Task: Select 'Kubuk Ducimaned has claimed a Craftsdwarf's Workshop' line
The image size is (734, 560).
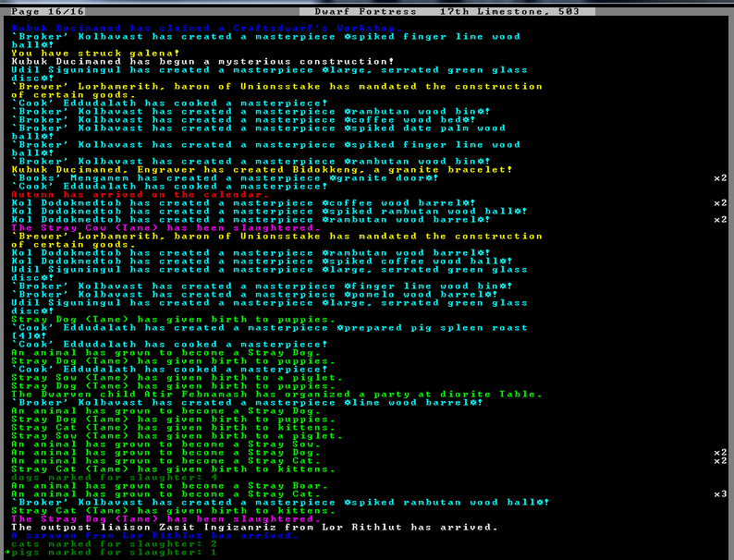Action: pos(206,29)
